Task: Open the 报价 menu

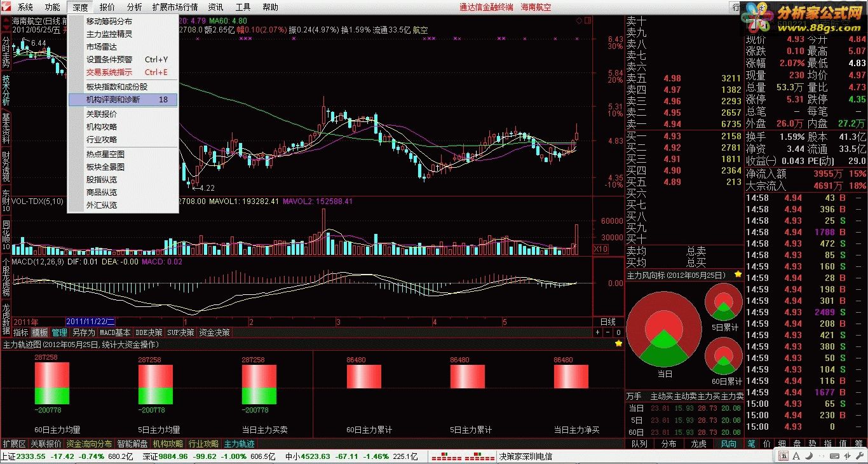Action: click(x=107, y=8)
